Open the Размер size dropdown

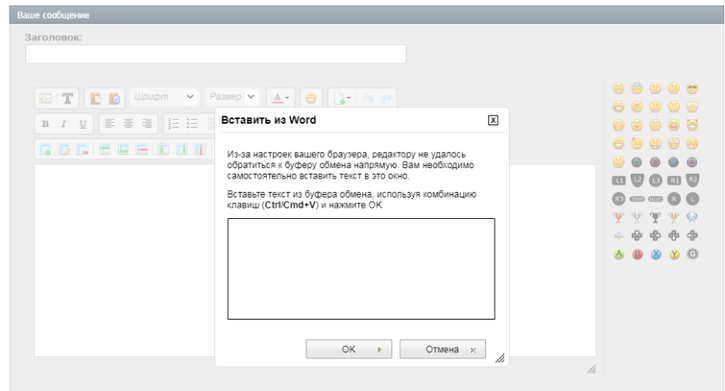[x=232, y=97]
